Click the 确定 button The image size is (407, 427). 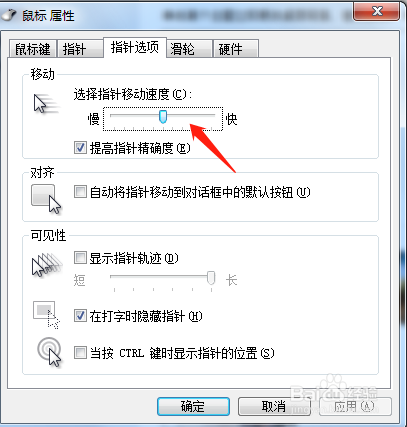(193, 406)
